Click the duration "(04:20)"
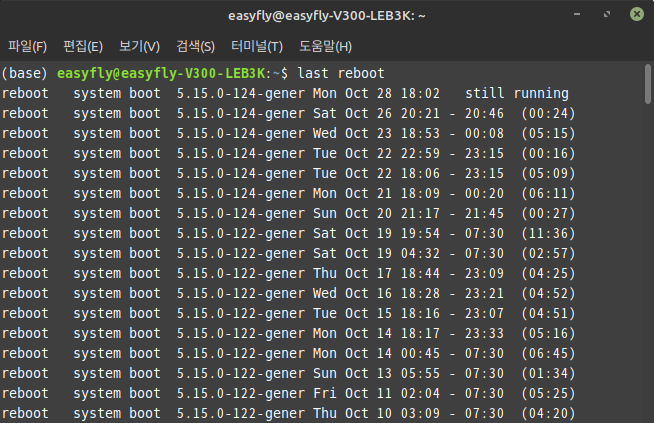The width and height of the screenshot is (654, 423). [548, 414]
